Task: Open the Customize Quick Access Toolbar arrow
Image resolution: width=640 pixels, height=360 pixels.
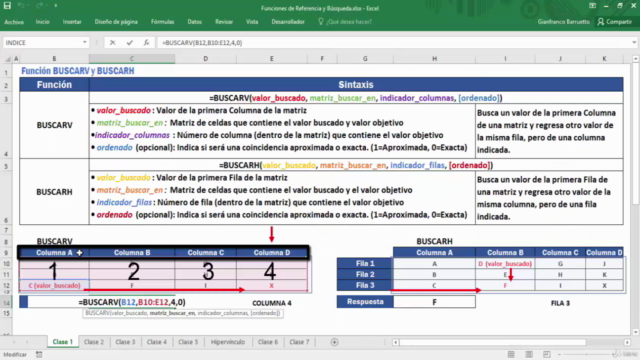Action: [56, 6]
